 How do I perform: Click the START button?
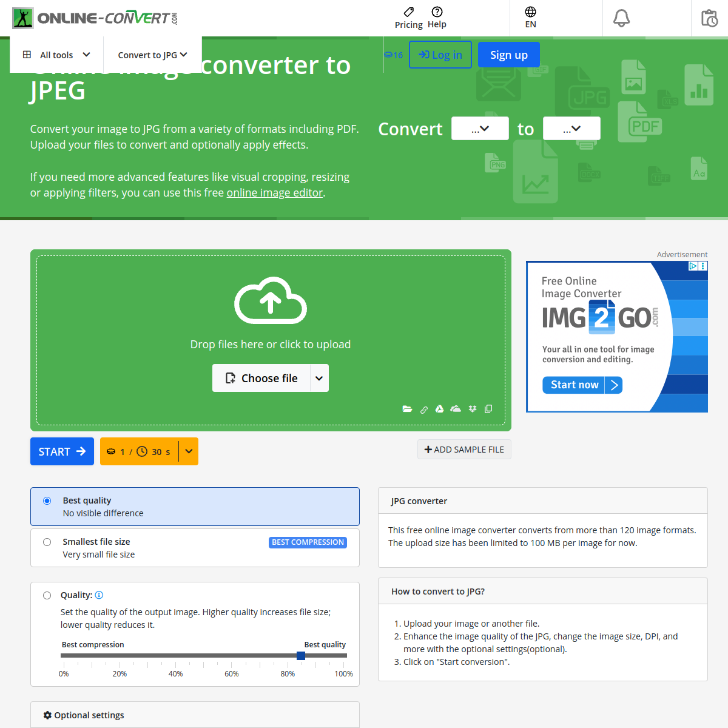[x=62, y=451]
